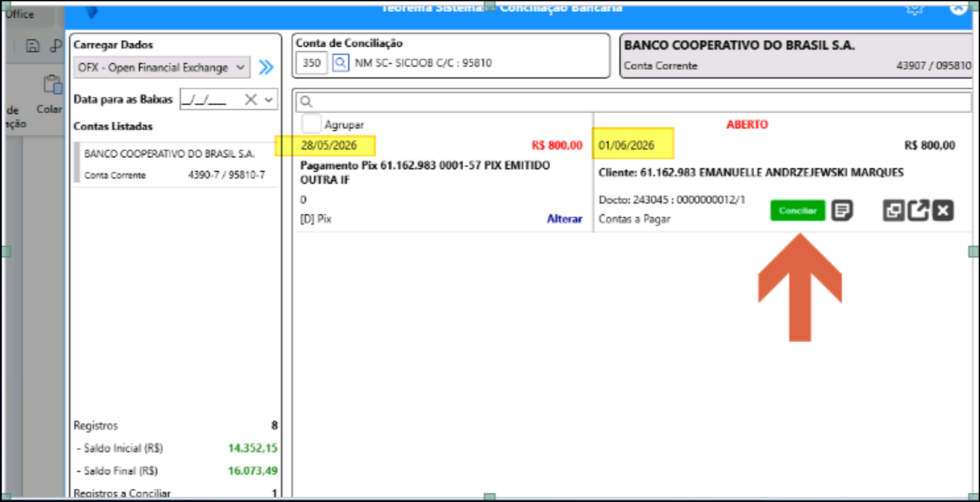Toggle the Agrupar checkbox

coord(311,124)
